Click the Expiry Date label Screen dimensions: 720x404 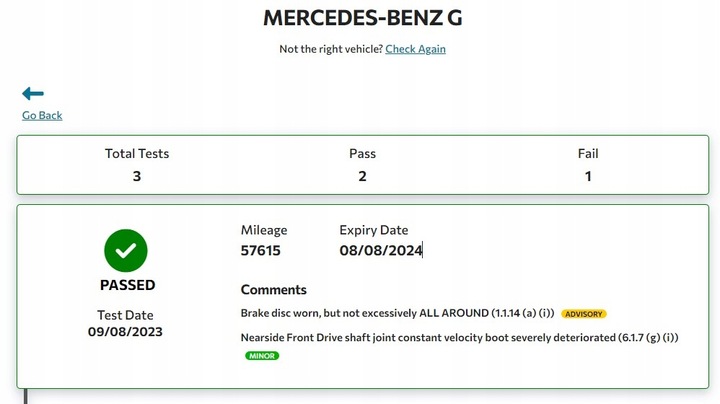point(374,230)
